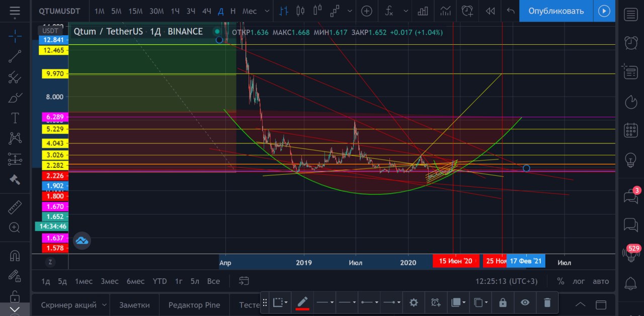Undo the last chart action
This screenshot has height=316, width=644.
[510, 11]
